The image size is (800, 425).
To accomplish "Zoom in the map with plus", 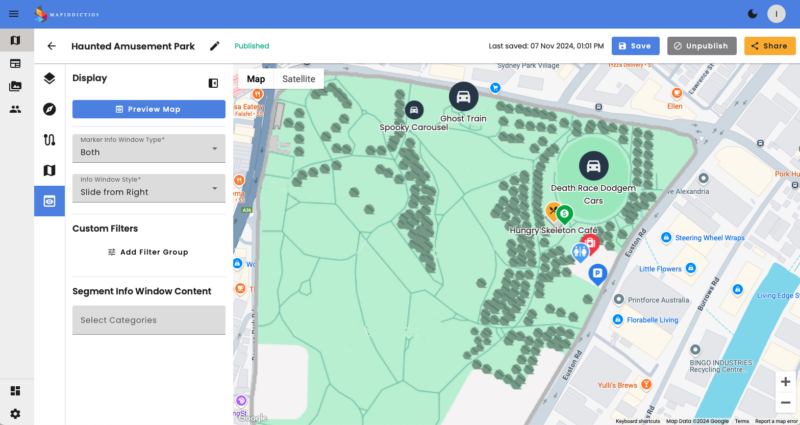I will coord(785,382).
